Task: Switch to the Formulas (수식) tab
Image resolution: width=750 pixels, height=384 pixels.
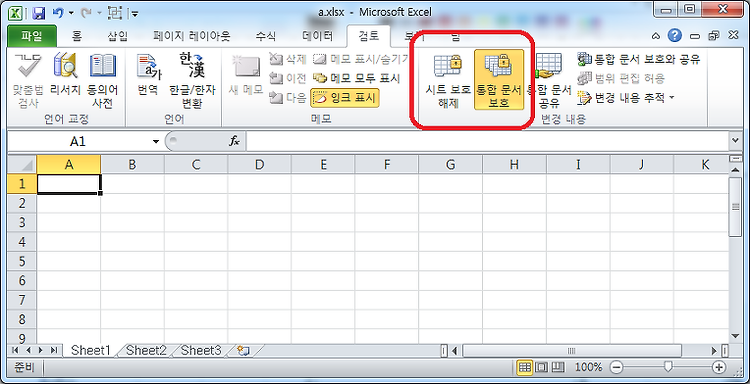Action: [x=265, y=35]
